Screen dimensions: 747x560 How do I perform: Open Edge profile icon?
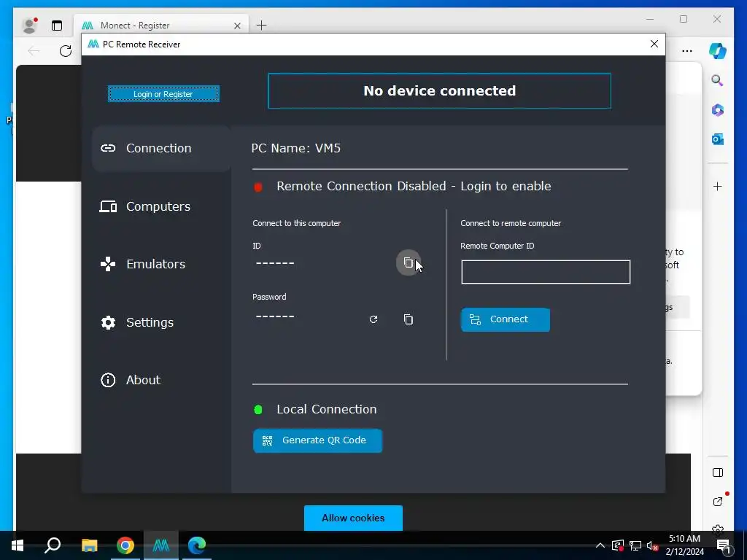[30, 26]
